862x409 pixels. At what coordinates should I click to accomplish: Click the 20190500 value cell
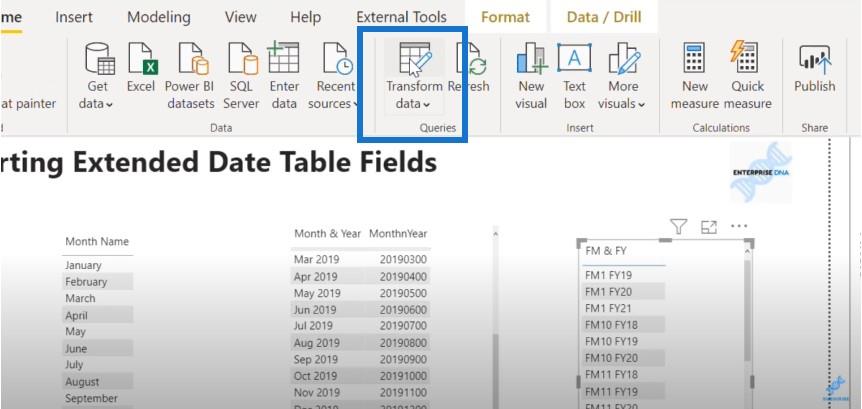pyautogui.click(x=402, y=292)
